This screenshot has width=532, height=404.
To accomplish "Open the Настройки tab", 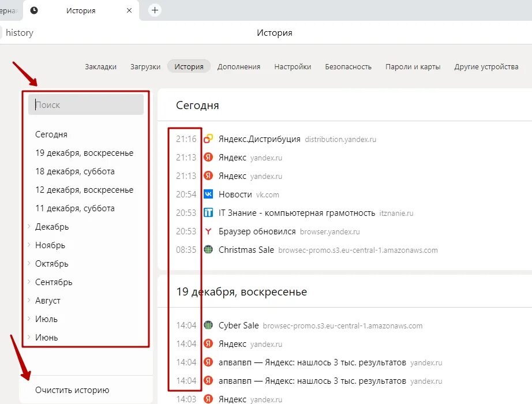I will click(293, 66).
